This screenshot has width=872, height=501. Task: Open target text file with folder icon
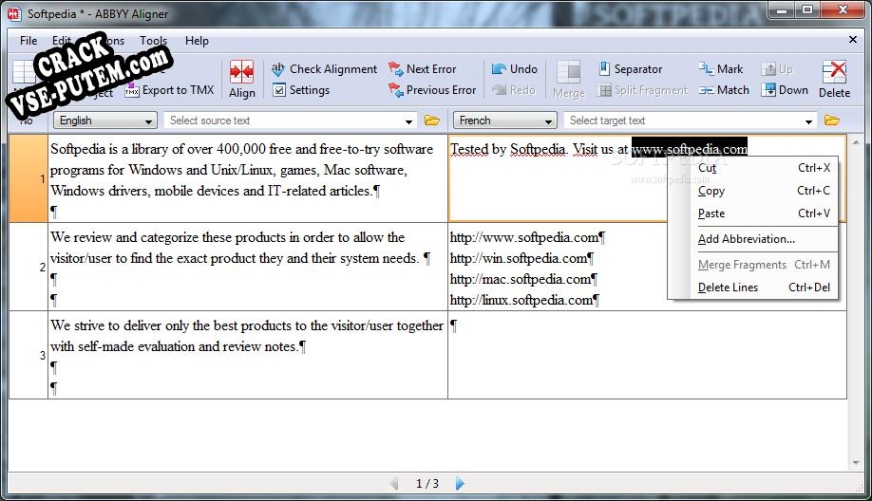pyautogui.click(x=831, y=120)
